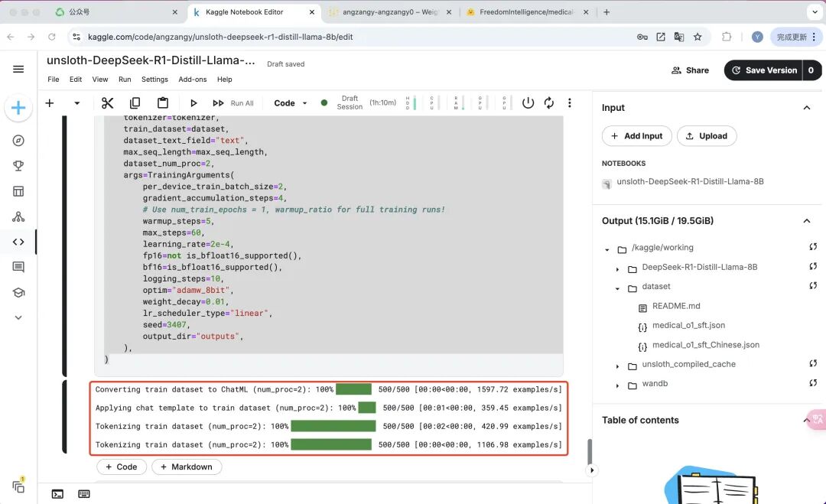The width and height of the screenshot is (826, 504).
Task: Bookmark this page star icon
Action: coord(698,37)
